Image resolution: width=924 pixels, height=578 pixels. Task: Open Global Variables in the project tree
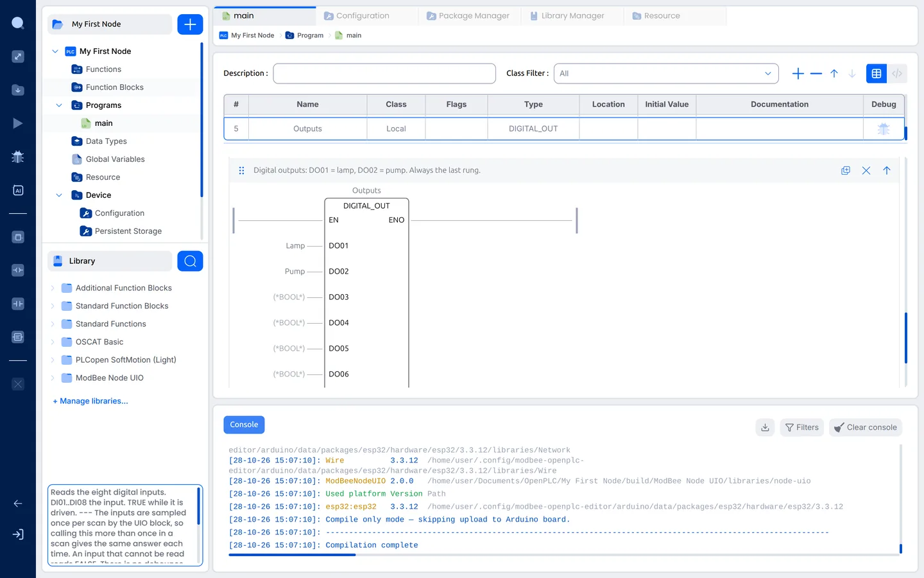click(x=116, y=159)
